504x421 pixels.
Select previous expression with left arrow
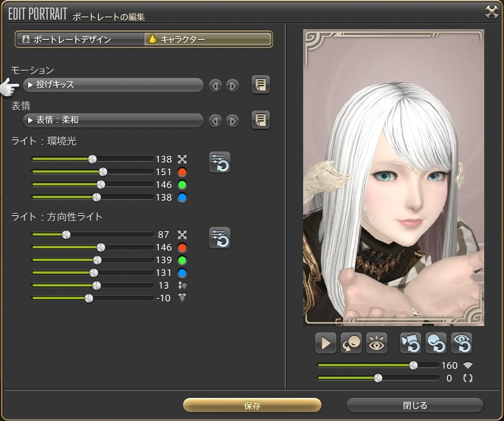click(215, 121)
